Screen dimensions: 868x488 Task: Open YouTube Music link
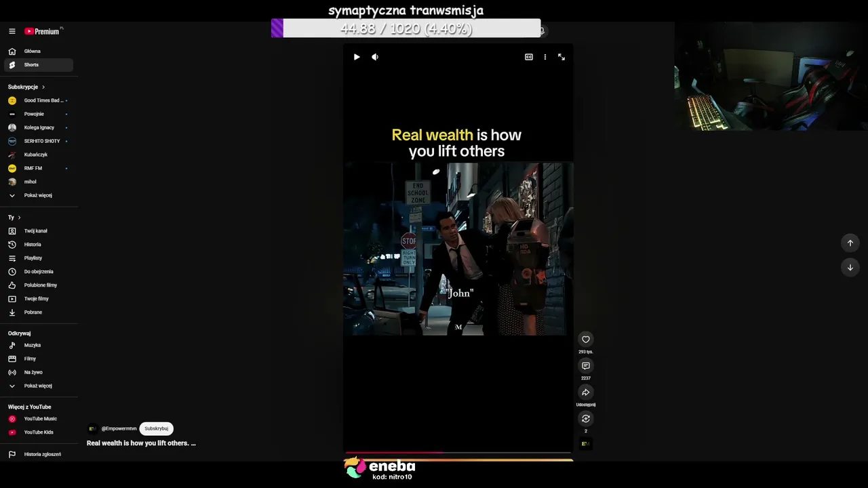(39, 419)
